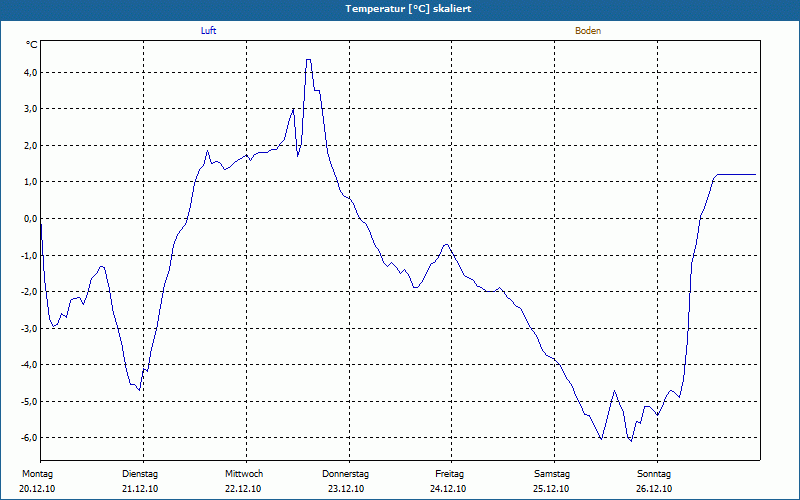
Task: Select the -1,0 y-axis label
Action: pos(29,255)
